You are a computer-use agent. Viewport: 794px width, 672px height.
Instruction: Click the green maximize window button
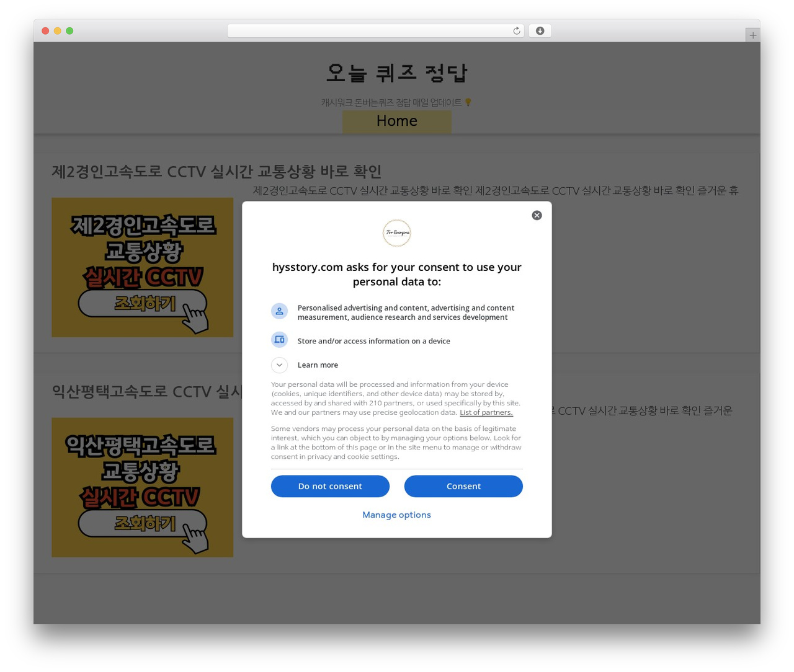pos(69,31)
